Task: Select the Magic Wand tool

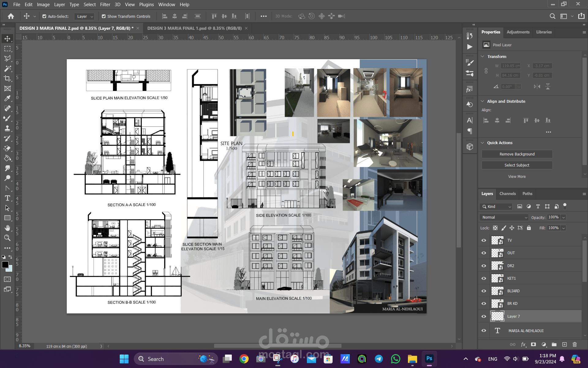Action: (x=7, y=68)
